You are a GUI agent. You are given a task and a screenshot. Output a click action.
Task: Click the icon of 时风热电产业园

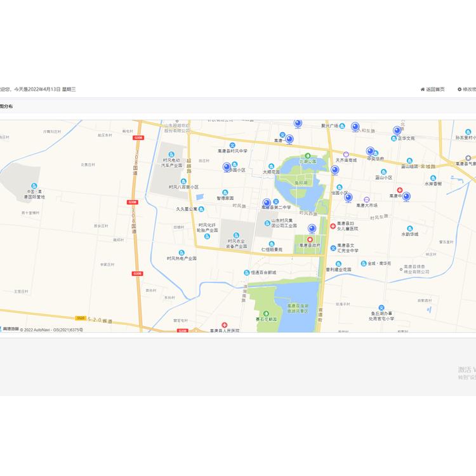click(182, 253)
